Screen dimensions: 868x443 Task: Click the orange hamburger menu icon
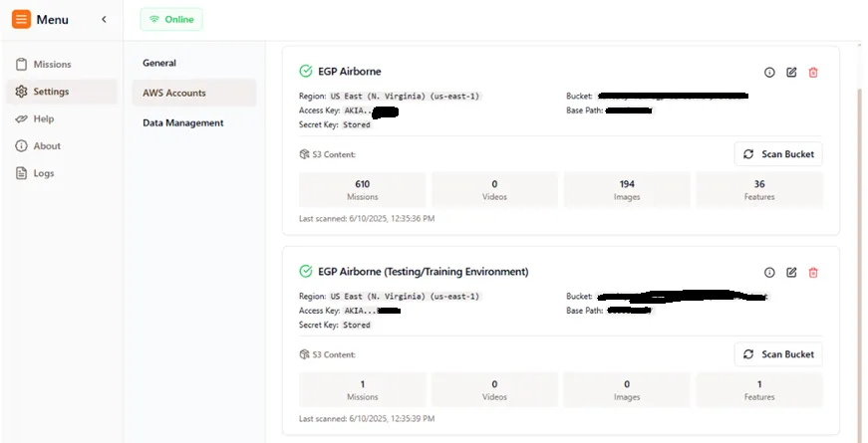point(21,19)
